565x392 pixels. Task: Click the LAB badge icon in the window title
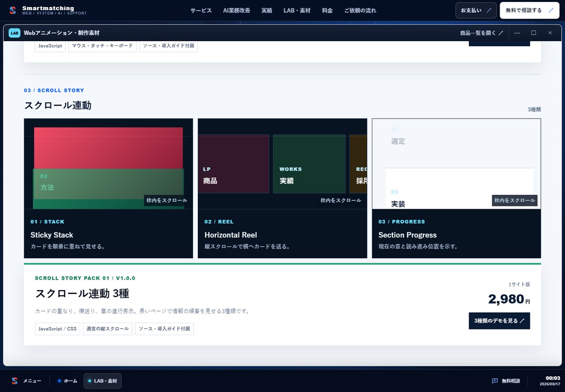[x=14, y=33]
